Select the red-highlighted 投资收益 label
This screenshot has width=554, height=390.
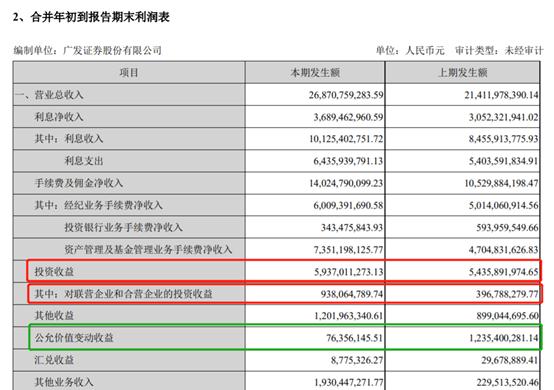pyautogui.click(x=54, y=272)
